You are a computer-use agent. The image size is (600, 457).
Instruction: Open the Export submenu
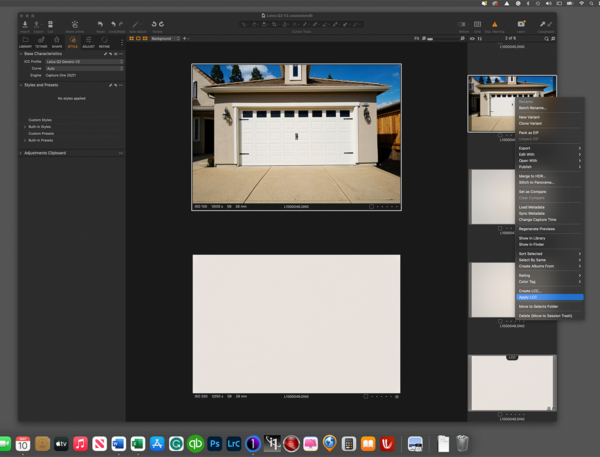[x=549, y=148]
